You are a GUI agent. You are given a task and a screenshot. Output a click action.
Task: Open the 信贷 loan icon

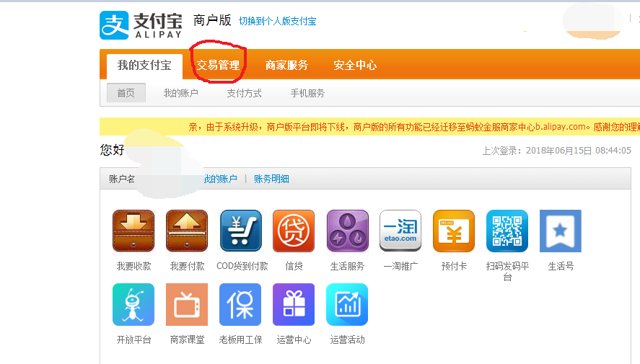click(294, 231)
